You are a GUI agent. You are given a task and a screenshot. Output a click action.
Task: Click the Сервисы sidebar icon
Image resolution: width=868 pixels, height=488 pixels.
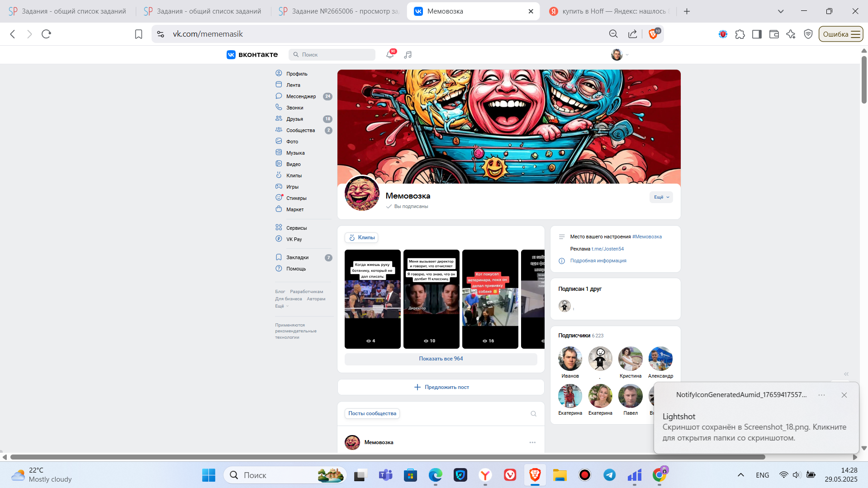click(x=279, y=227)
